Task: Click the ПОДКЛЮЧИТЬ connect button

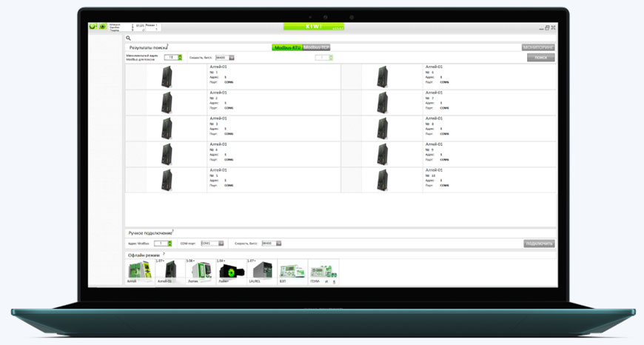Action: (539, 243)
